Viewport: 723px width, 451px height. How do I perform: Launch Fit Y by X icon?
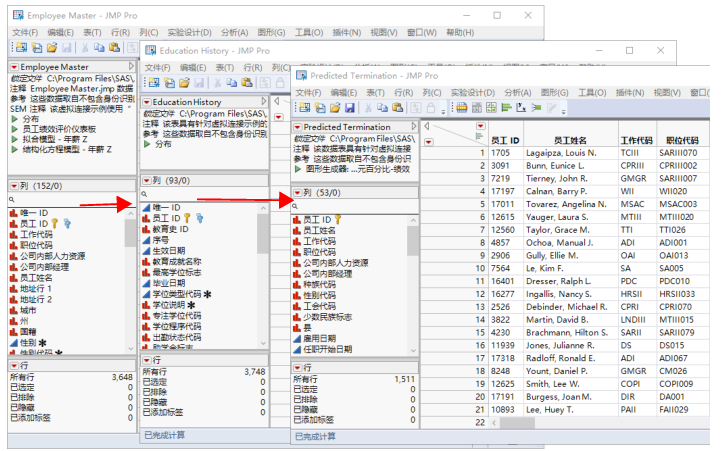(521, 108)
